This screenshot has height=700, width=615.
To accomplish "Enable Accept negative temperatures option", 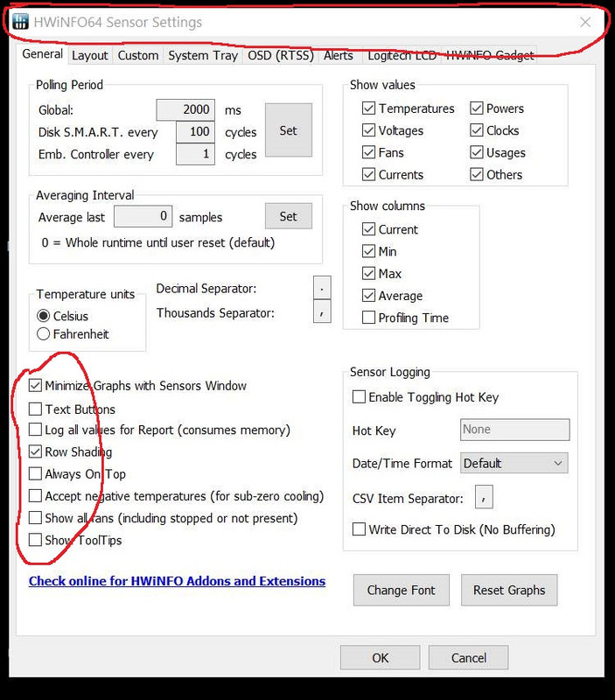I will [35, 495].
